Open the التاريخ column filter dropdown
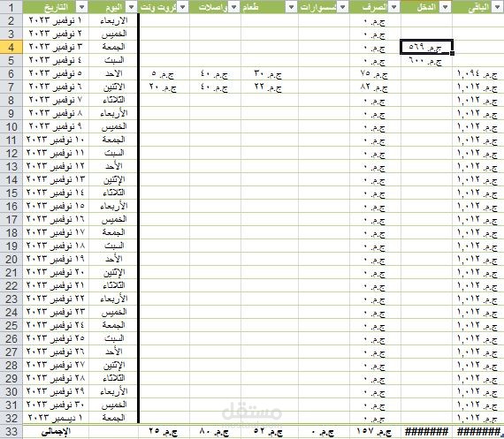The image size is (504, 439). pyautogui.click(x=82, y=7)
